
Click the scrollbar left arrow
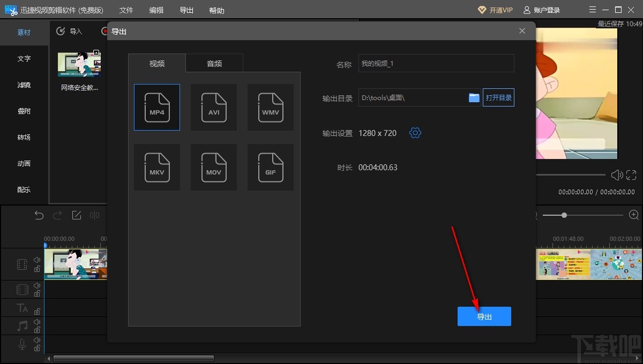click(49, 358)
